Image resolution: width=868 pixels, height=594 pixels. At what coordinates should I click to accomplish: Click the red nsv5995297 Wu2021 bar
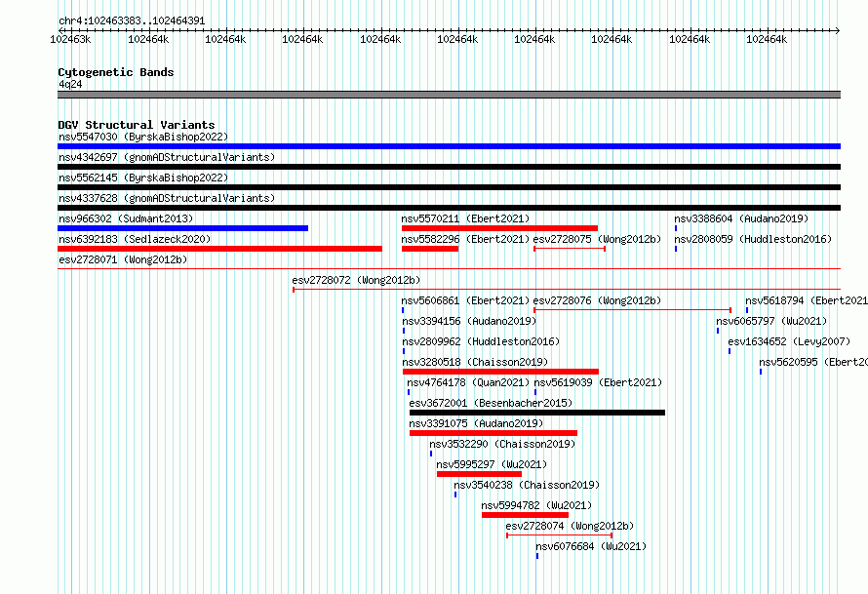479,474
